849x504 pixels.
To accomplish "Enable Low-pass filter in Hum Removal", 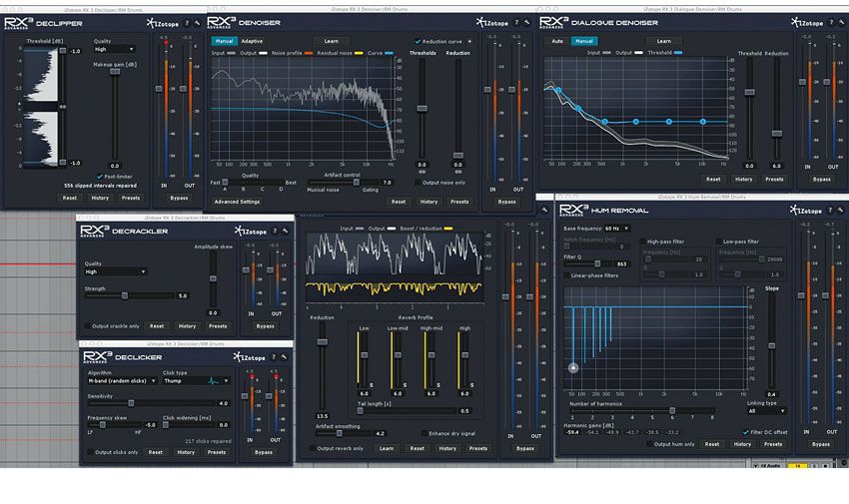I will click(718, 242).
